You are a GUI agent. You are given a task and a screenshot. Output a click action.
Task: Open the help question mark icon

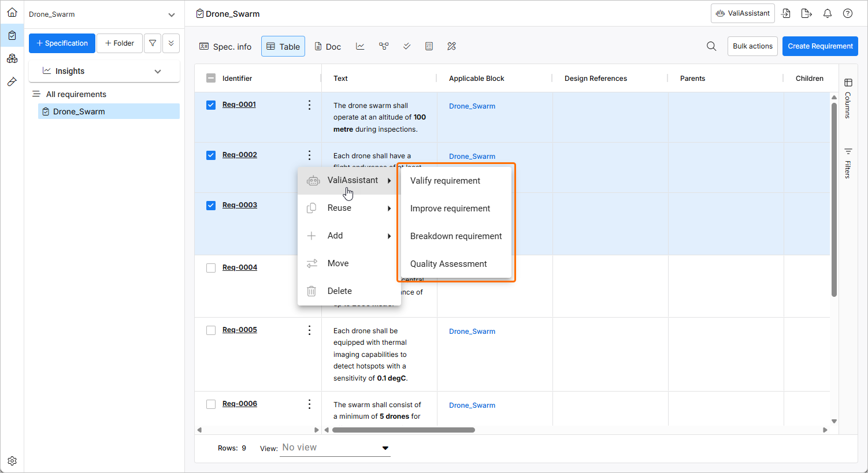[847, 13]
